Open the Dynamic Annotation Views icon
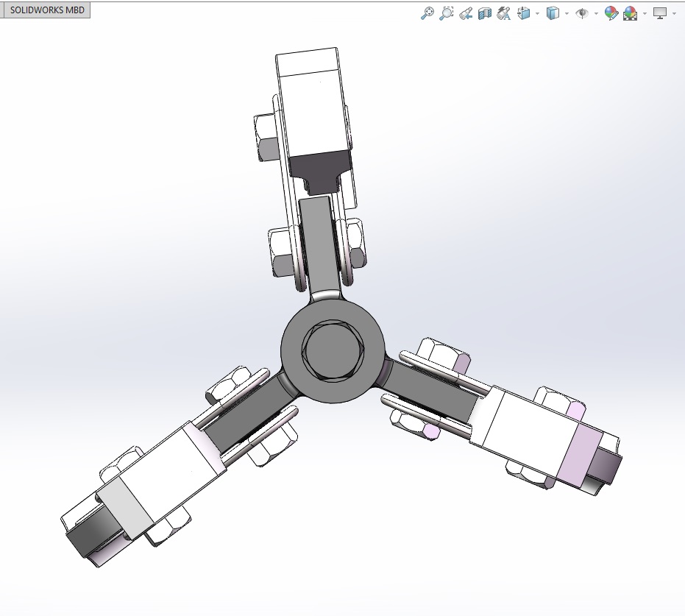The width and height of the screenshot is (685, 616). click(504, 13)
